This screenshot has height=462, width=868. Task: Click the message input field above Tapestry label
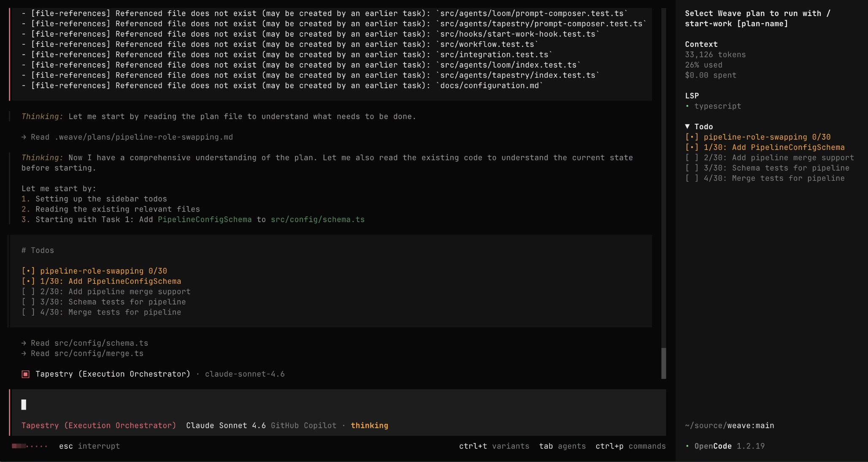169,405
